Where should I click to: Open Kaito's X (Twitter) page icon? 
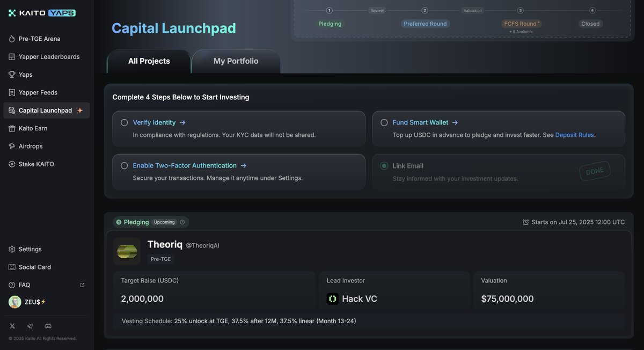(x=12, y=326)
